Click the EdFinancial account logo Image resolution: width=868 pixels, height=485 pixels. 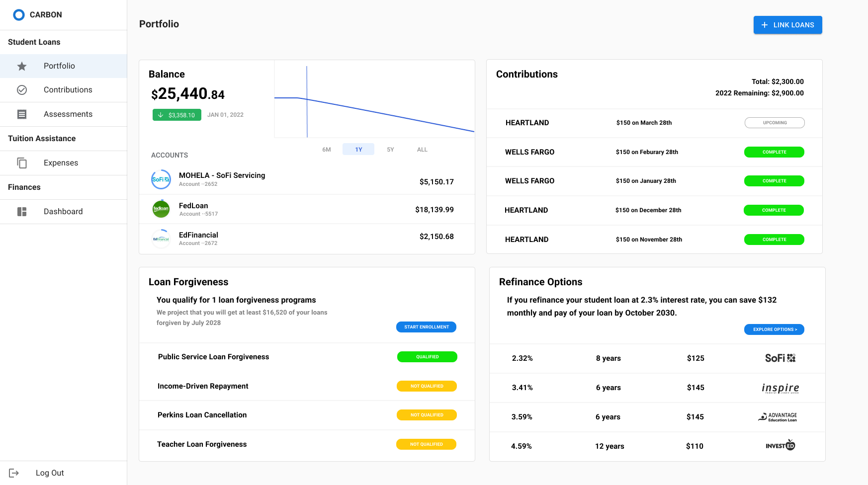click(161, 239)
